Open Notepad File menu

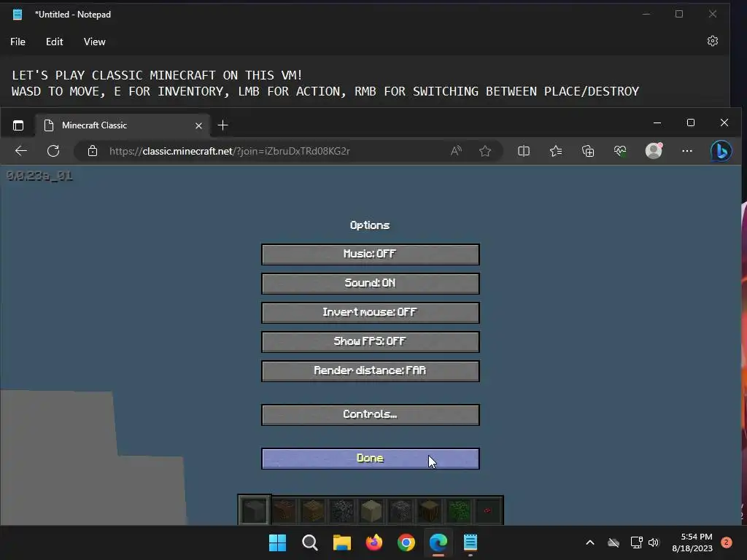(x=18, y=42)
